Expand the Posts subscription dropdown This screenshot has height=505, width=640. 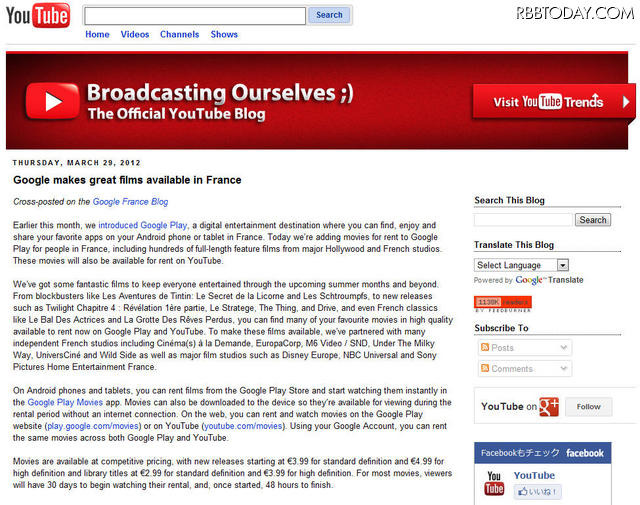point(564,348)
